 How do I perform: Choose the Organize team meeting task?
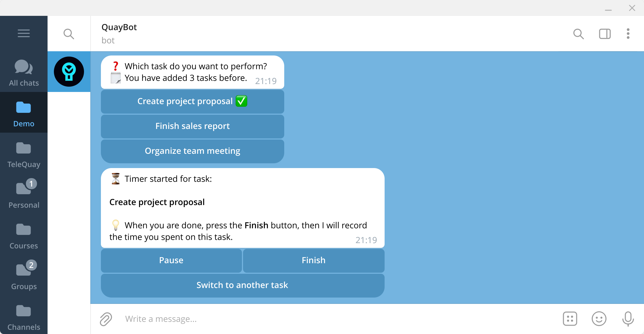[x=192, y=151]
